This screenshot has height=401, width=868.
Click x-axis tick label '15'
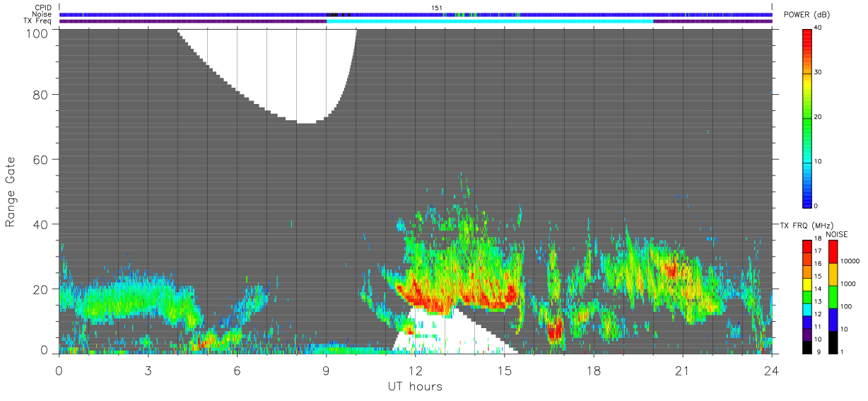point(505,370)
